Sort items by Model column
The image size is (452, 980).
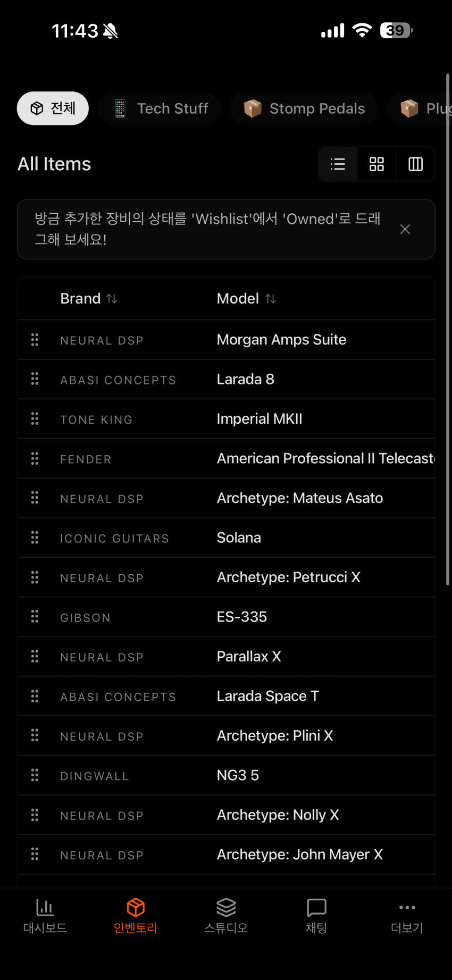tap(246, 299)
